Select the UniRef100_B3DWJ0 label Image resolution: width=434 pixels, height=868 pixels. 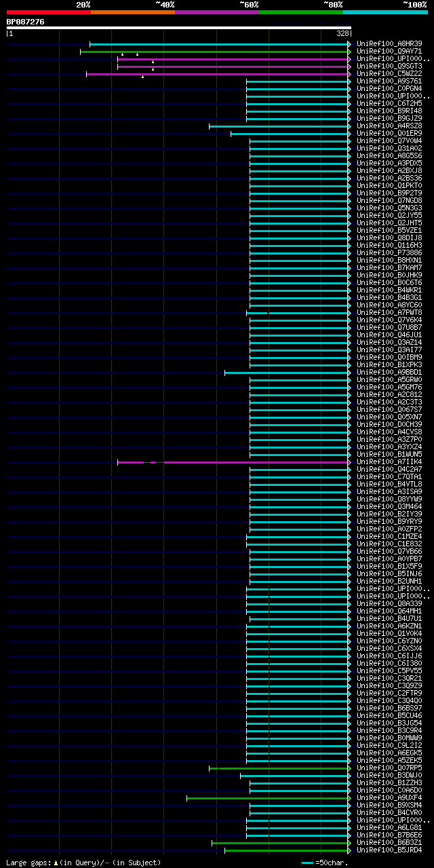pyautogui.click(x=389, y=775)
